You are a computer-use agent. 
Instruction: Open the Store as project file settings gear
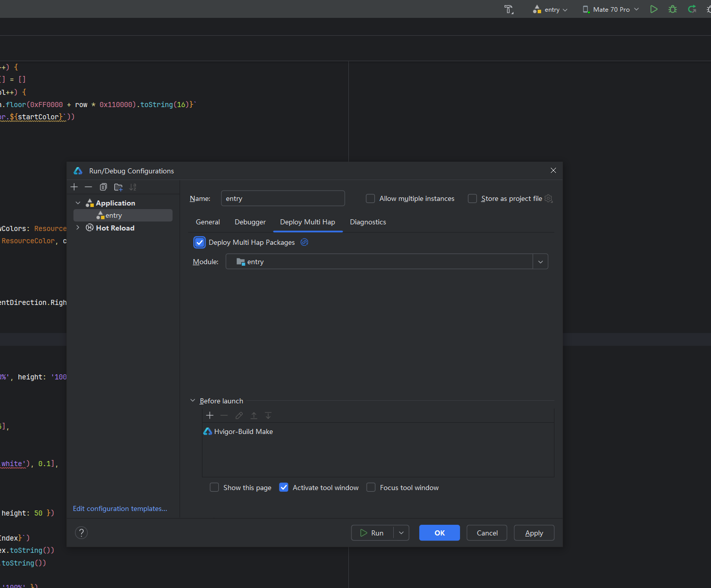coord(549,198)
